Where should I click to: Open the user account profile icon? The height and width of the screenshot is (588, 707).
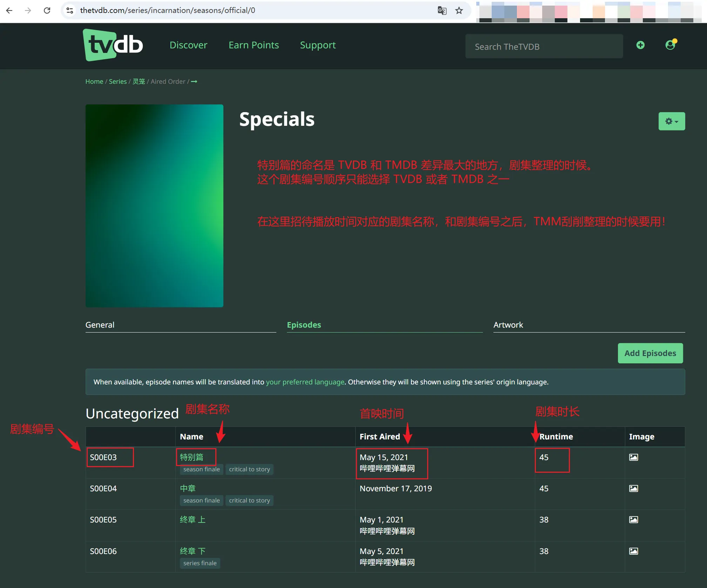pos(670,45)
